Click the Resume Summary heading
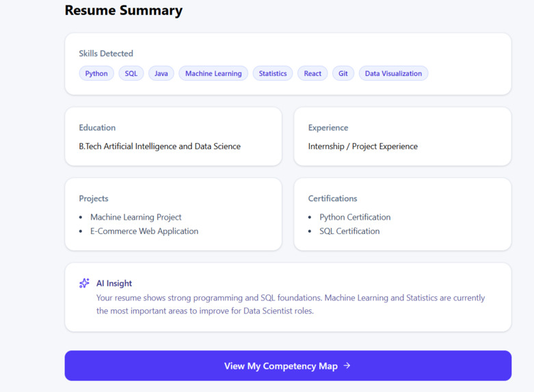This screenshot has width=534, height=392. coord(124,10)
